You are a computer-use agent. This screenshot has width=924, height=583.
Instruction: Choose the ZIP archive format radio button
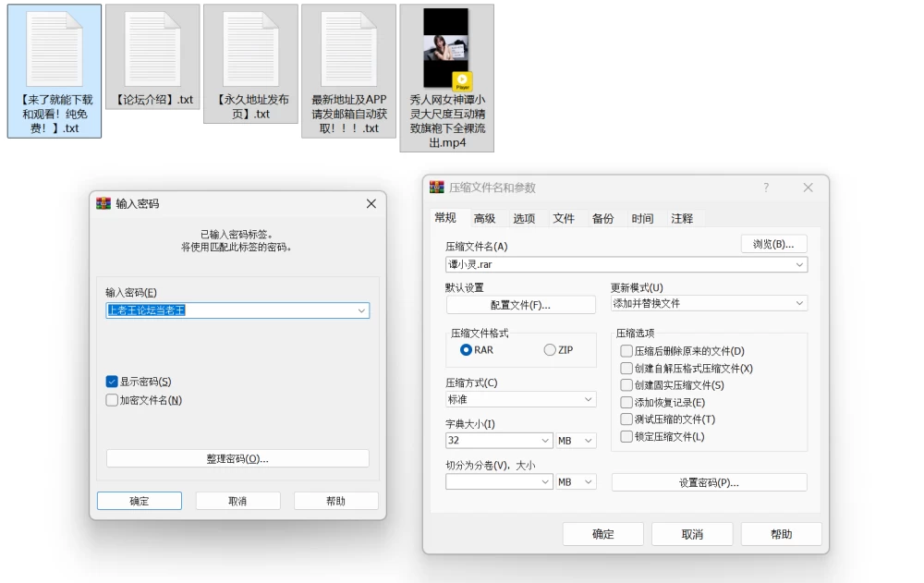(550, 350)
